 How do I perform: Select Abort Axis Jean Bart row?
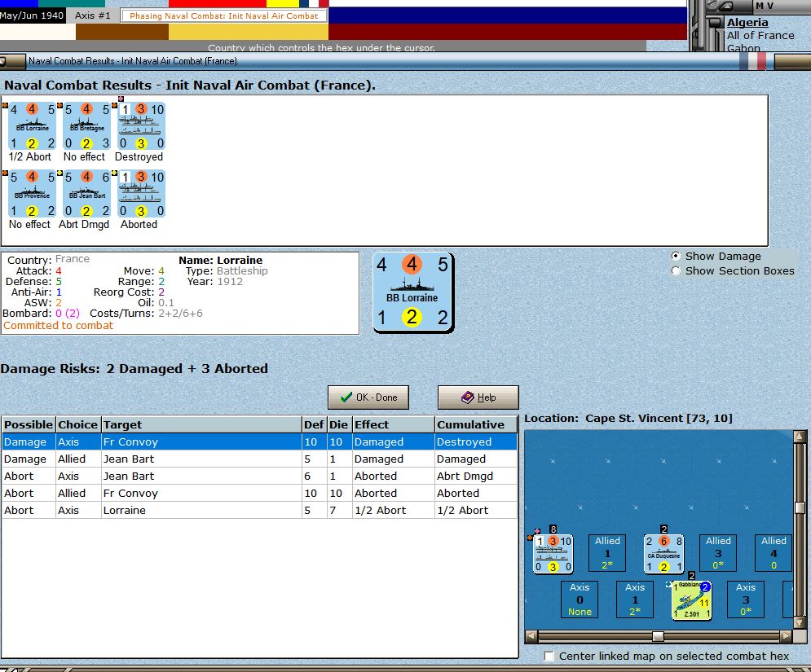tap(260, 476)
